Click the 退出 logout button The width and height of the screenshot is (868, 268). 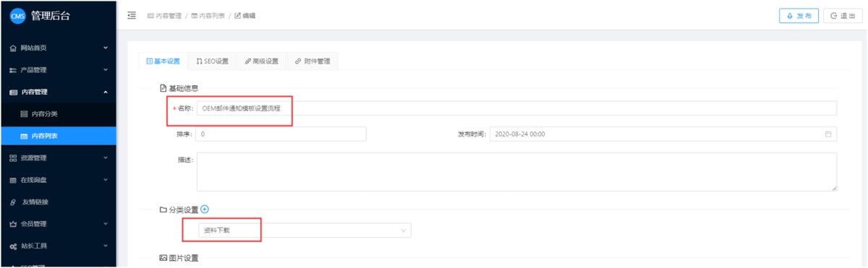(843, 16)
